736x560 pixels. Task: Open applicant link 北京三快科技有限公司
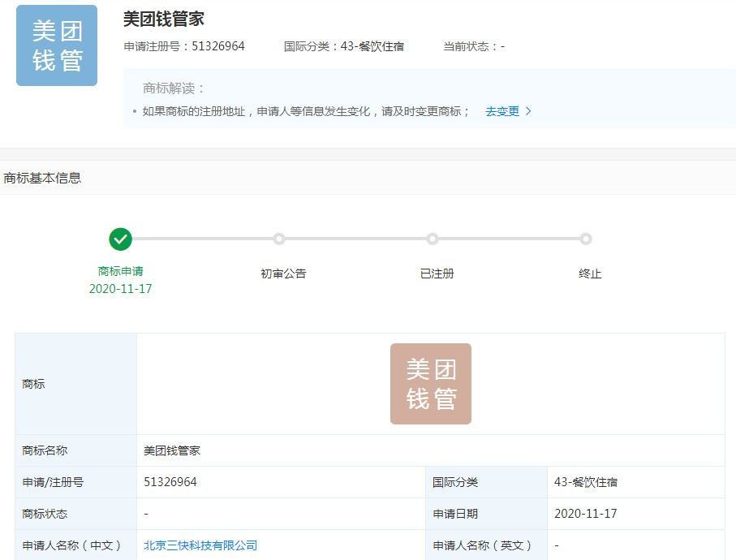pos(200,545)
